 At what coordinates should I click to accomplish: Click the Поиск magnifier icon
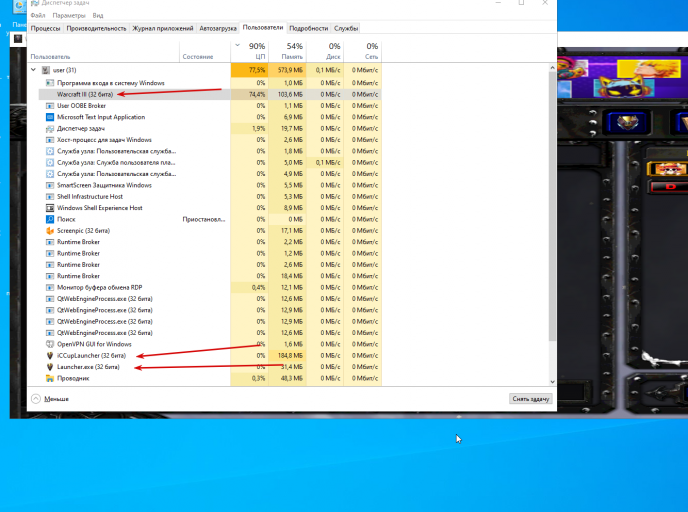pos(50,219)
